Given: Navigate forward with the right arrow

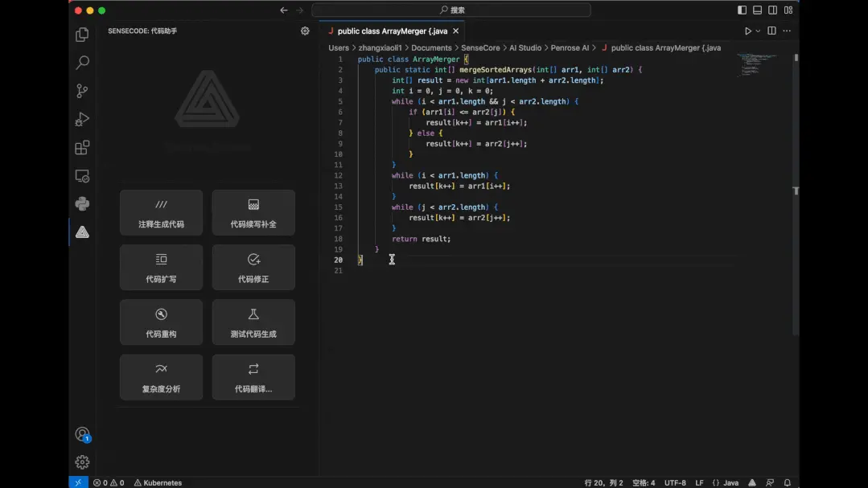Looking at the screenshot, I should (299, 10).
